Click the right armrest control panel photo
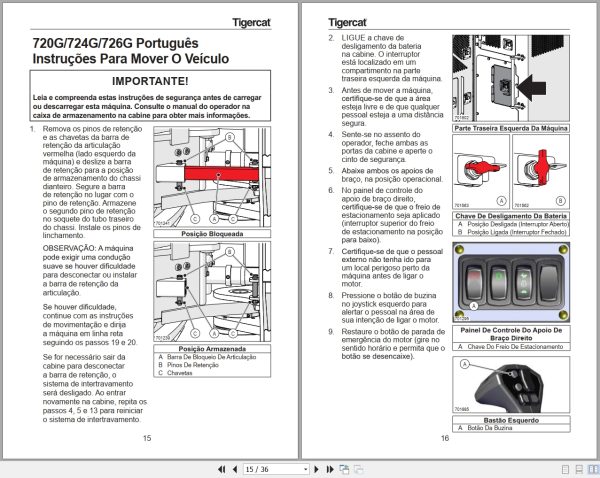The width and height of the screenshot is (600, 478). point(511,282)
